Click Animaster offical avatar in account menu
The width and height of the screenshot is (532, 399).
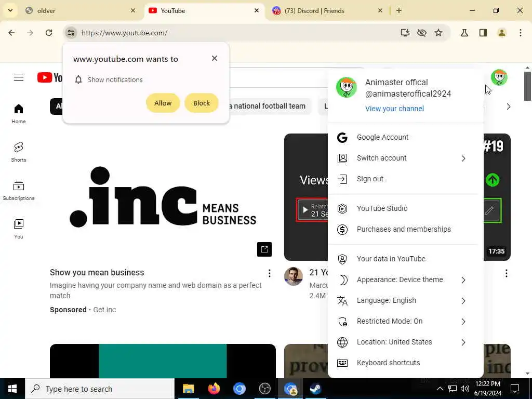tap(347, 87)
